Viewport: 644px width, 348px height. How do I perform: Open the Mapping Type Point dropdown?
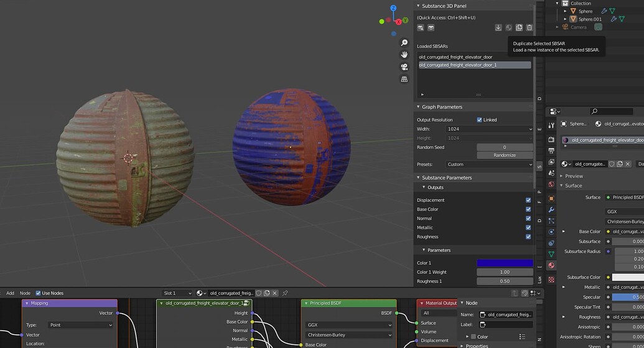click(x=80, y=325)
